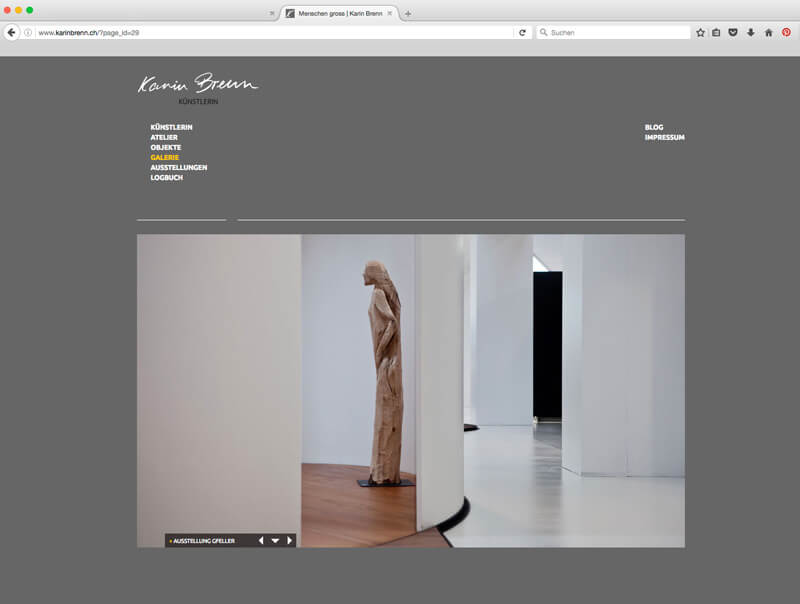The image size is (800, 604).
Task: Click the wooden sculpture gallery photo
Action: 411,391
